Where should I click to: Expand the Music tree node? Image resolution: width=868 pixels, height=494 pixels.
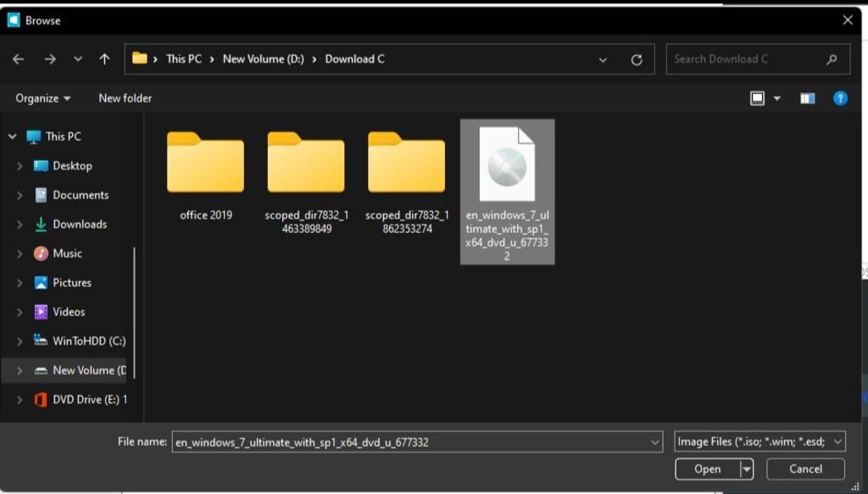tap(20, 254)
